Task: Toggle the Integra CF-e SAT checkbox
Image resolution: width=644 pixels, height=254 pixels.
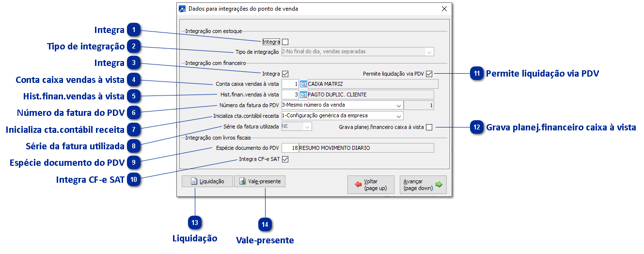Action: click(285, 159)
